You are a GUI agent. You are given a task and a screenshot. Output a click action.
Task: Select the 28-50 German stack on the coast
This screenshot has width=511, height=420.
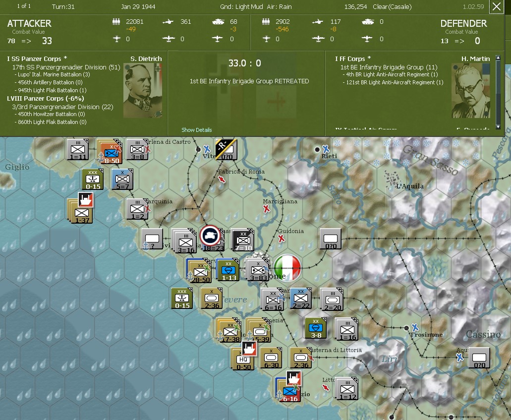200,271
